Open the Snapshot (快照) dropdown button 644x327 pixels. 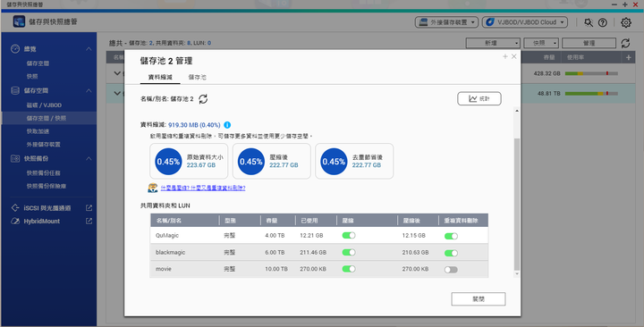541,43
